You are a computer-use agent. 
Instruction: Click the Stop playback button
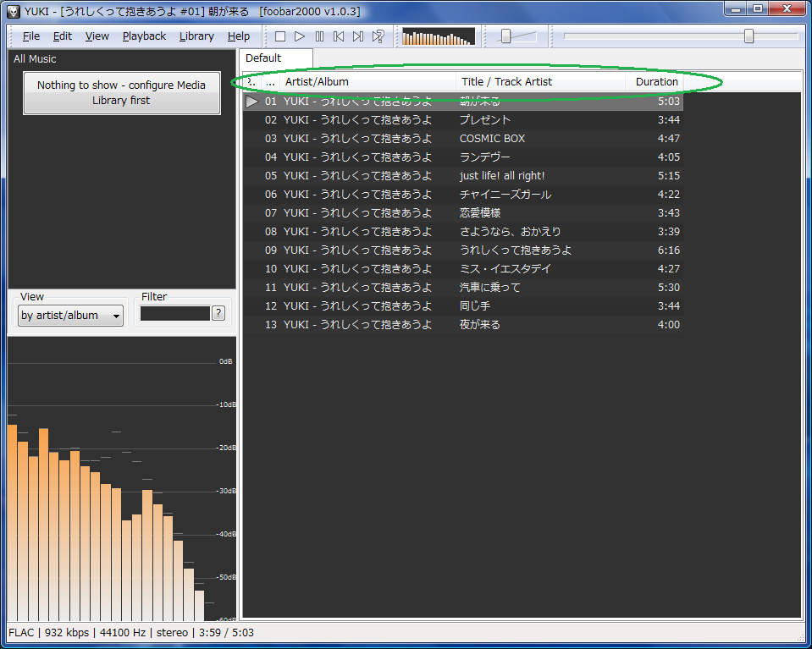tap(280, 36)
